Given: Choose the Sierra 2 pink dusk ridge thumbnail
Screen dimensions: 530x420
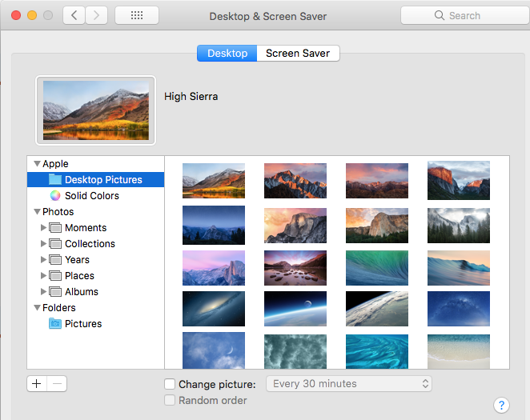Looking at the screenshot, I should [377, 181].
